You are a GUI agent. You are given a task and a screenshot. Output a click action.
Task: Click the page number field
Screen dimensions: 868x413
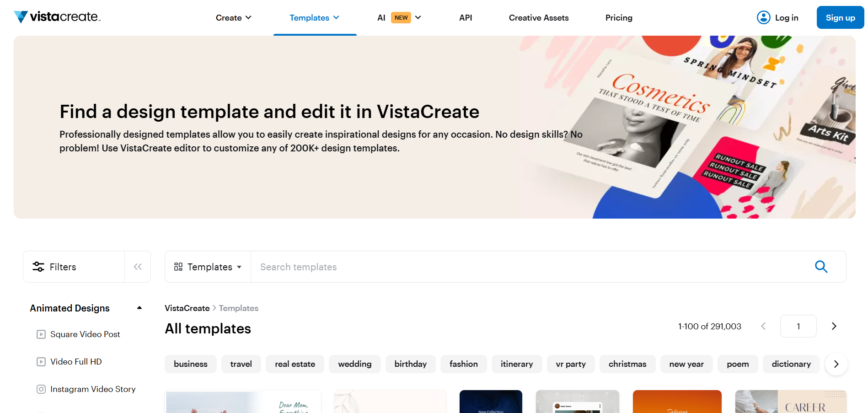798,326
